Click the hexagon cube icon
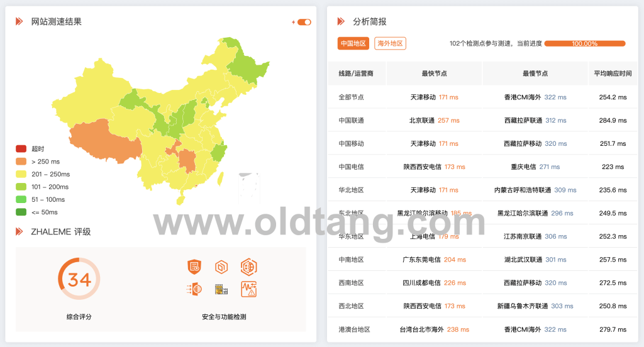 pyautogui.click(x=221, y=267)
